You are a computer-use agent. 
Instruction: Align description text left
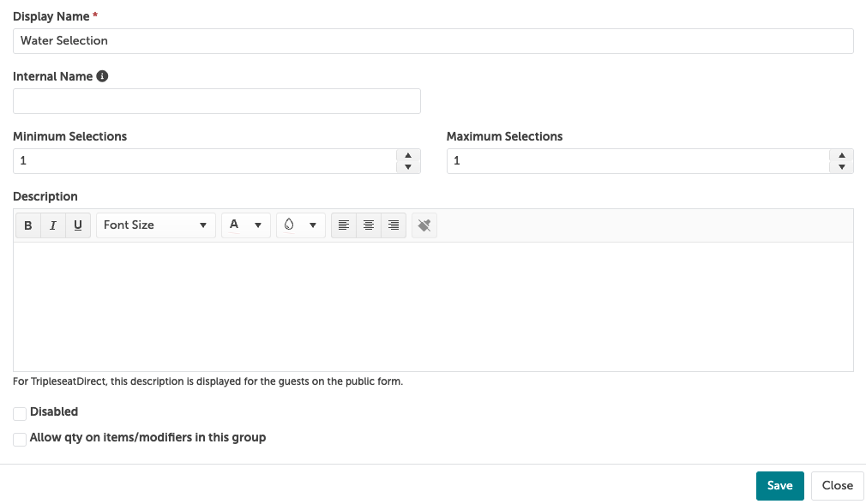pos(344,225)
